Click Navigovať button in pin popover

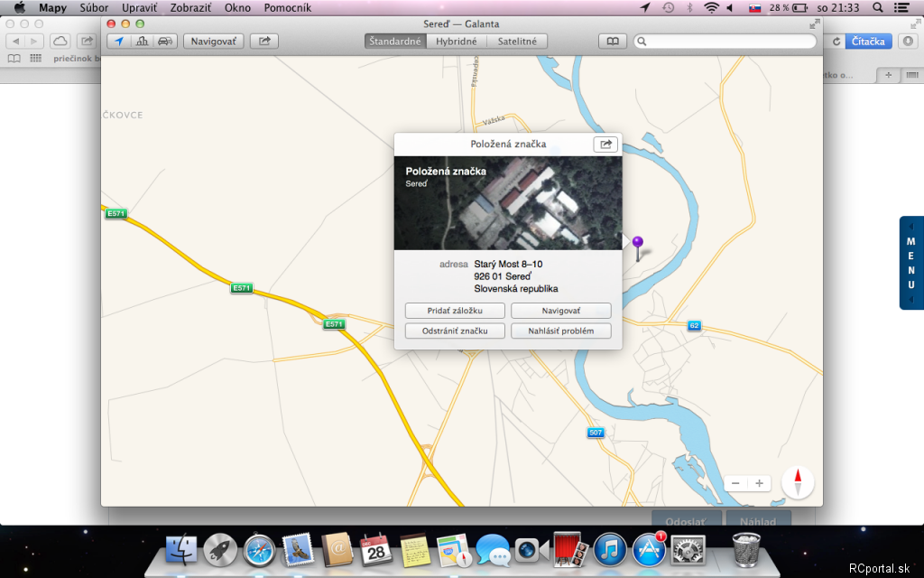(561, 311)
